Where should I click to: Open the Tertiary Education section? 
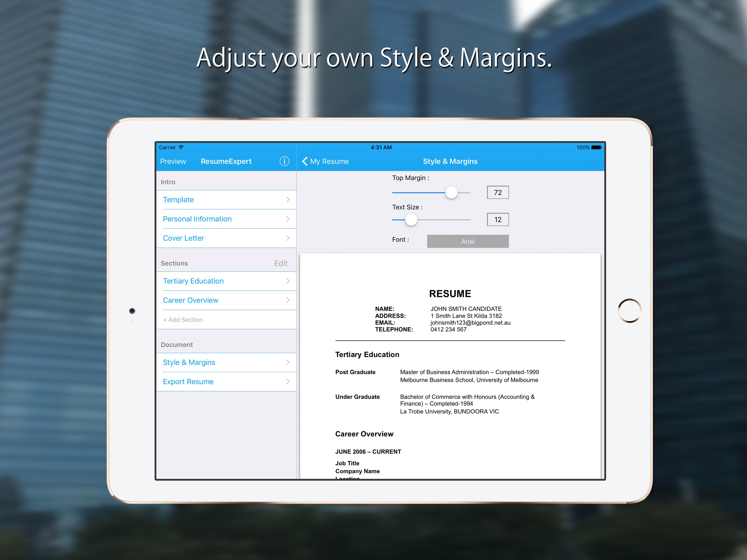193,281
